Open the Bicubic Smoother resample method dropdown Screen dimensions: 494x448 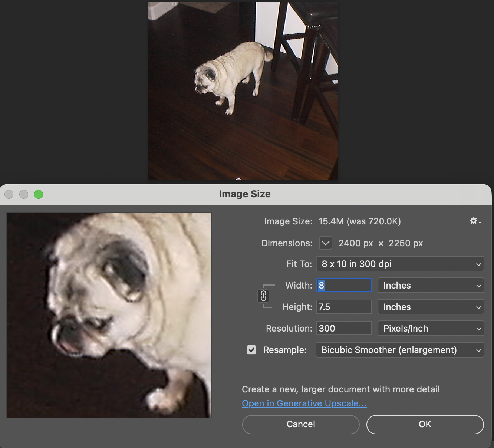400,350
